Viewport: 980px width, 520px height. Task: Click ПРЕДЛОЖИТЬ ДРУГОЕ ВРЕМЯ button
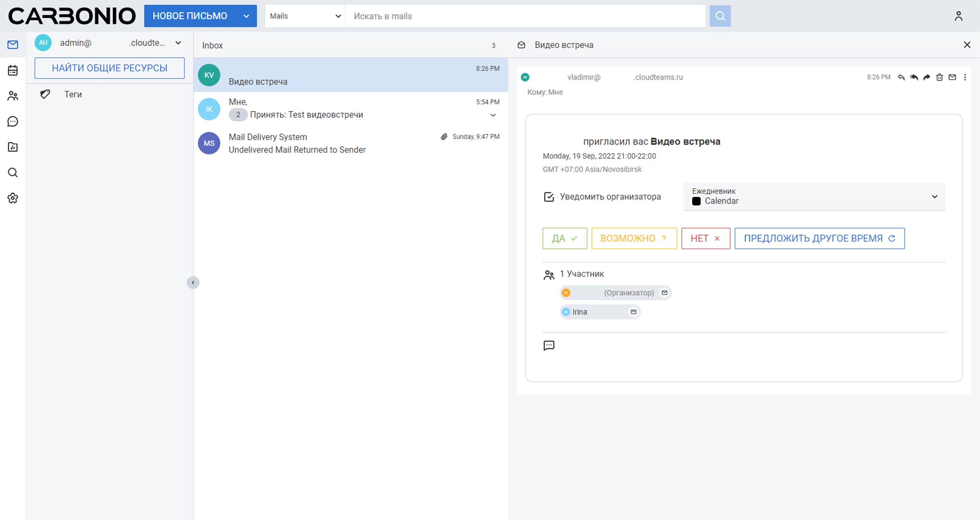[x=819, y=238]
